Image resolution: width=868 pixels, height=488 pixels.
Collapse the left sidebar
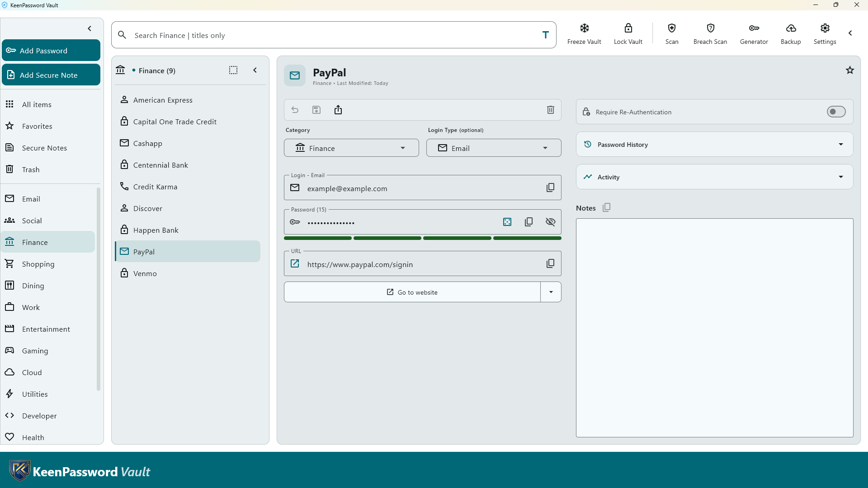coord(90,28)
